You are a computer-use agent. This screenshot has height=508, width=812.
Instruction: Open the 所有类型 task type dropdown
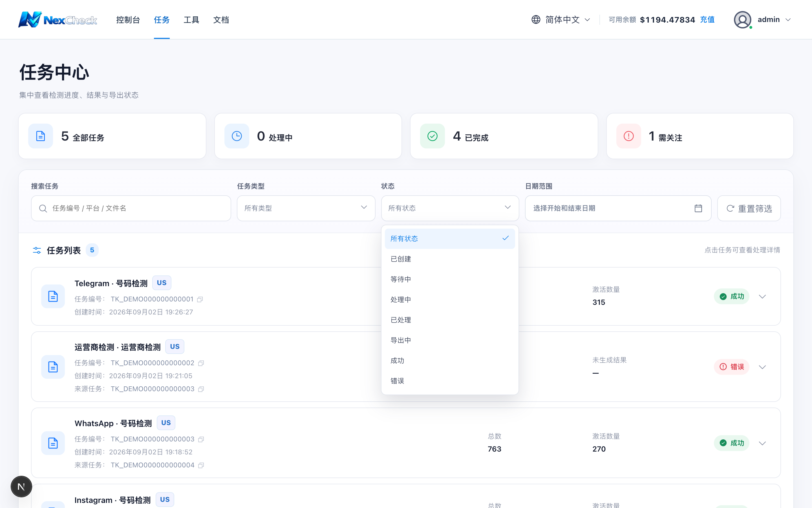tap(306, 208)
